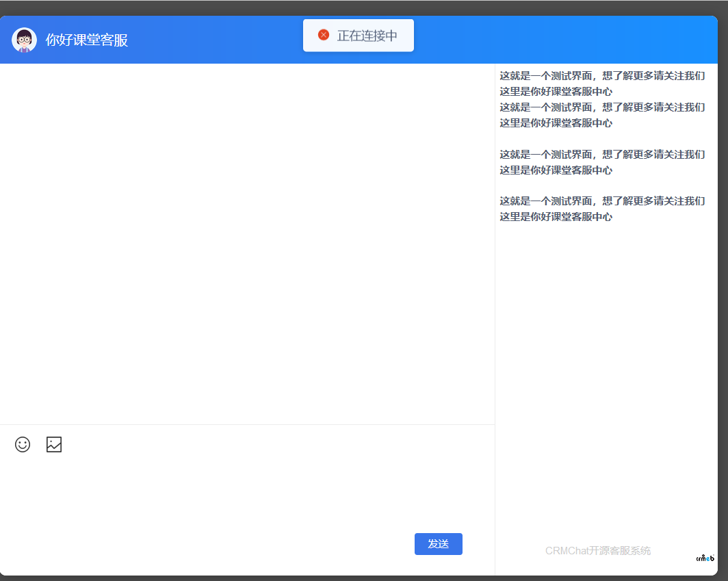
Task: Select the first 这就是一个测试界面 announcement line
Action: pyautogui.click(x=602, y=76)
